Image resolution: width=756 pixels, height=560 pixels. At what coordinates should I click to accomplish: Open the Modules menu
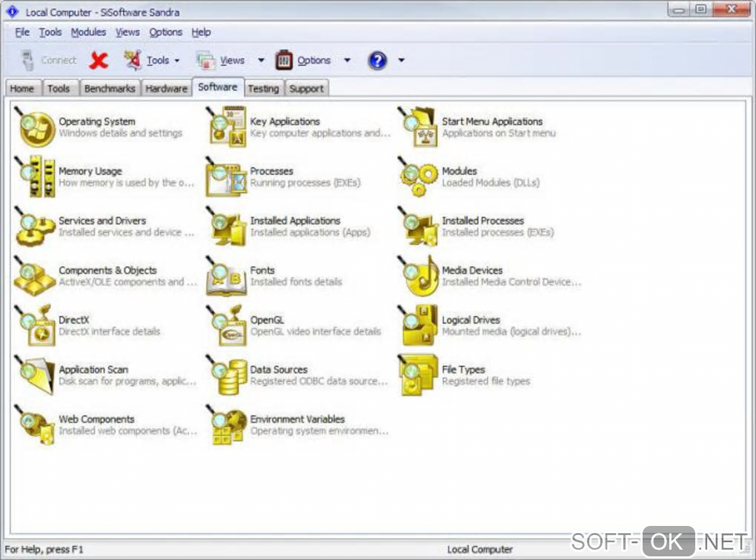click(88, 33)
